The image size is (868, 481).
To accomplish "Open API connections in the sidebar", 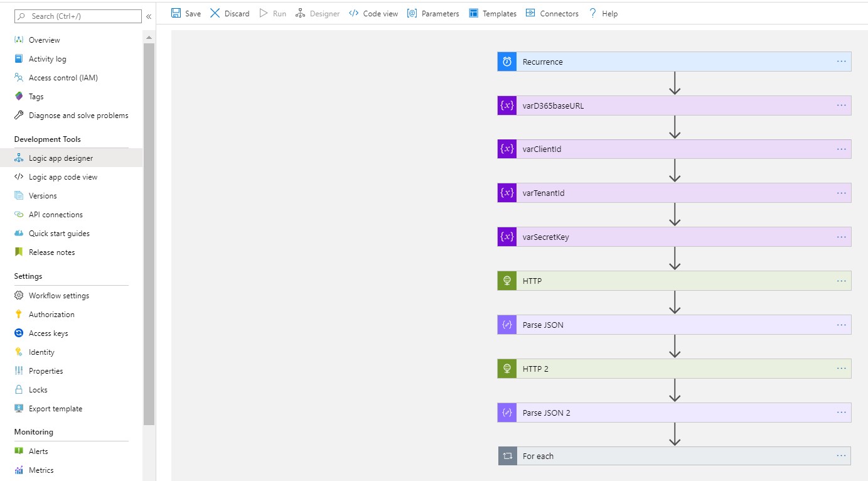I will click(x=55, y=214).
